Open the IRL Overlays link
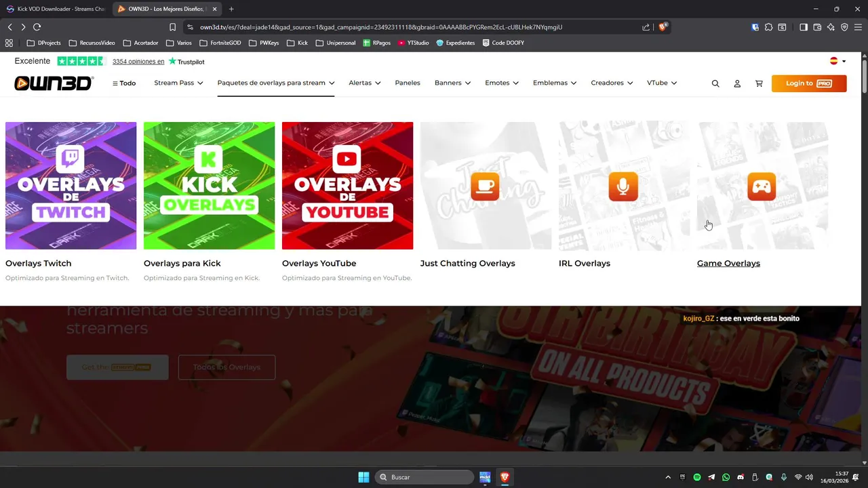Image resolution: width=868 pixels, height=488 pixels. (x=585, y=263)
